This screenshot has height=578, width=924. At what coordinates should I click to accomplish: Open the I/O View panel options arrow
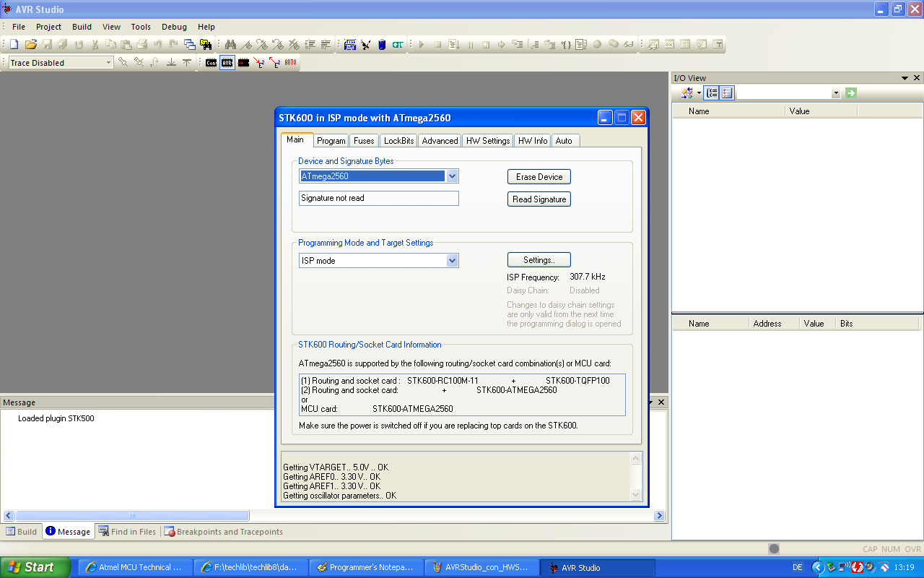(x=905, y=78)
